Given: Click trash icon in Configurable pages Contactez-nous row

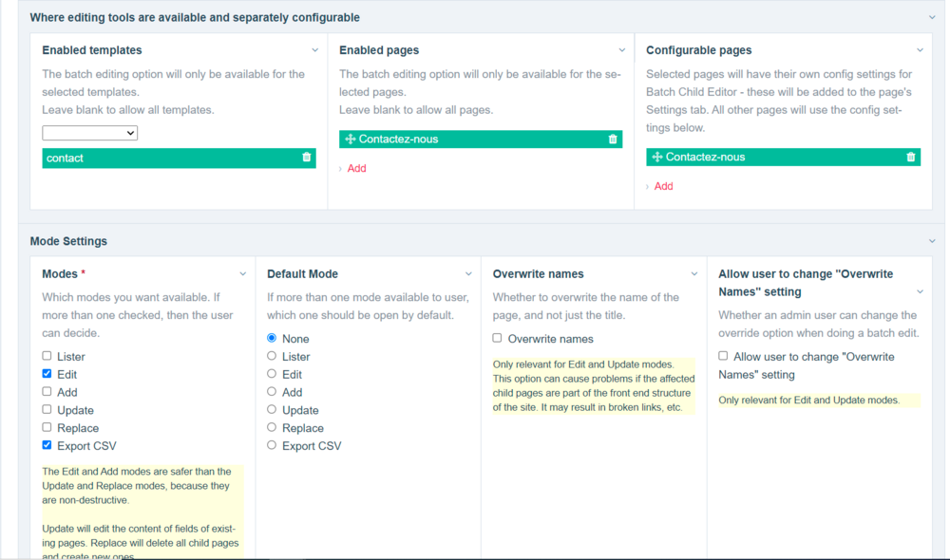Looking at the screenshot, I should click(911, 157).
